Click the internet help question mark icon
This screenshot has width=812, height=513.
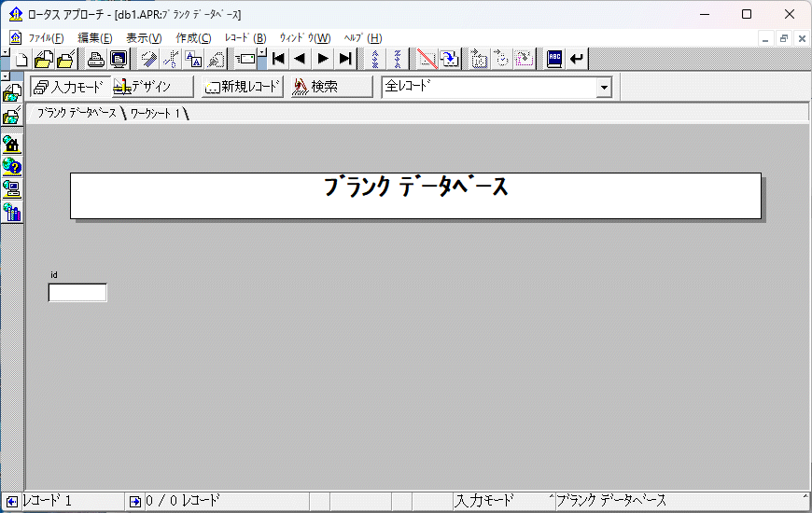[x=12, y=166]
